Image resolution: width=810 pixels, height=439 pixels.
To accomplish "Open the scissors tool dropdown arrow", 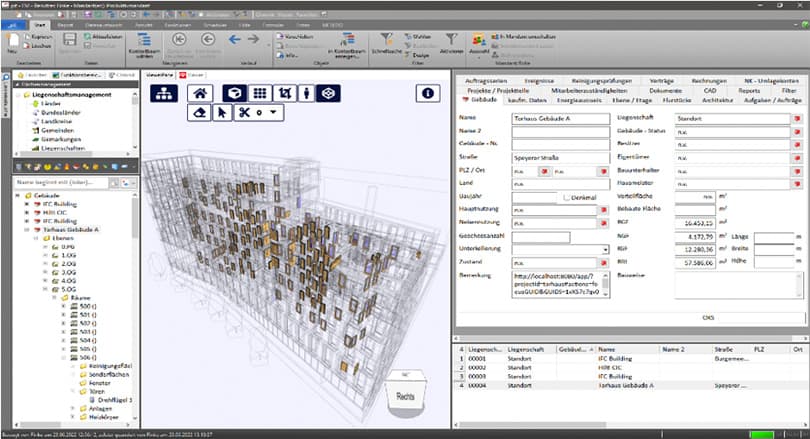I will tap(273, 113).
